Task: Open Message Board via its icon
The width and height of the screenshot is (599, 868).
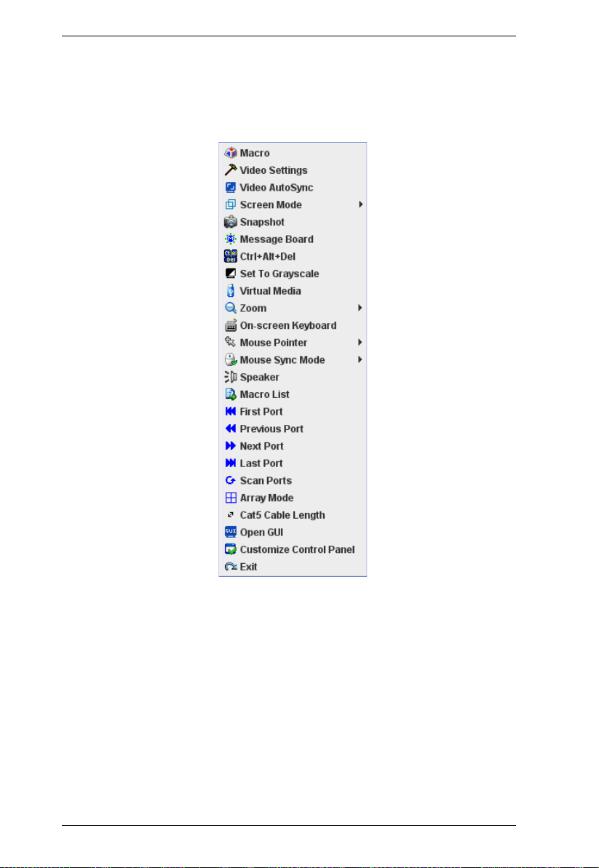Action: coord(230,239)
